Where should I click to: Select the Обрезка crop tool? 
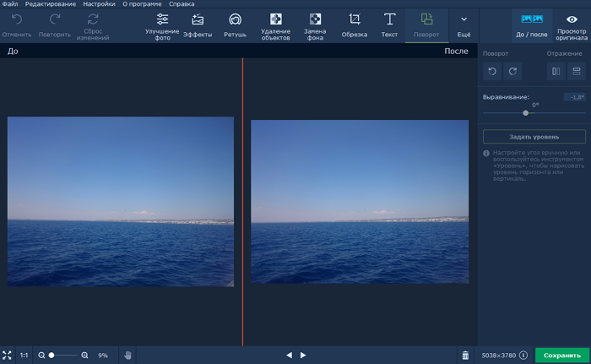(x=355, y=24)
